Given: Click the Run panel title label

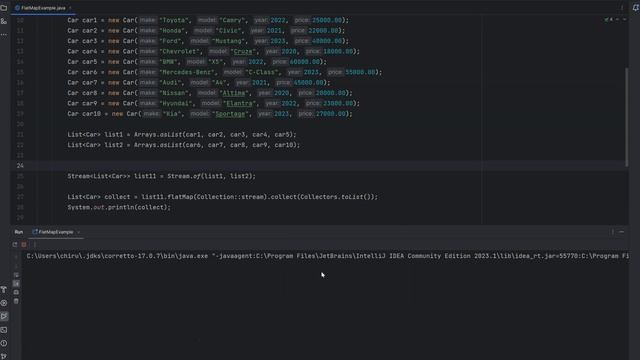Looking at the screenshot, I should pyautogui.click(x=19, y=232).
